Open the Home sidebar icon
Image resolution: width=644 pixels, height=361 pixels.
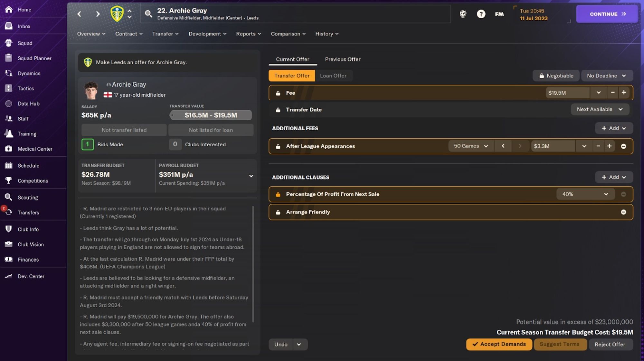(x=9, y=9)
